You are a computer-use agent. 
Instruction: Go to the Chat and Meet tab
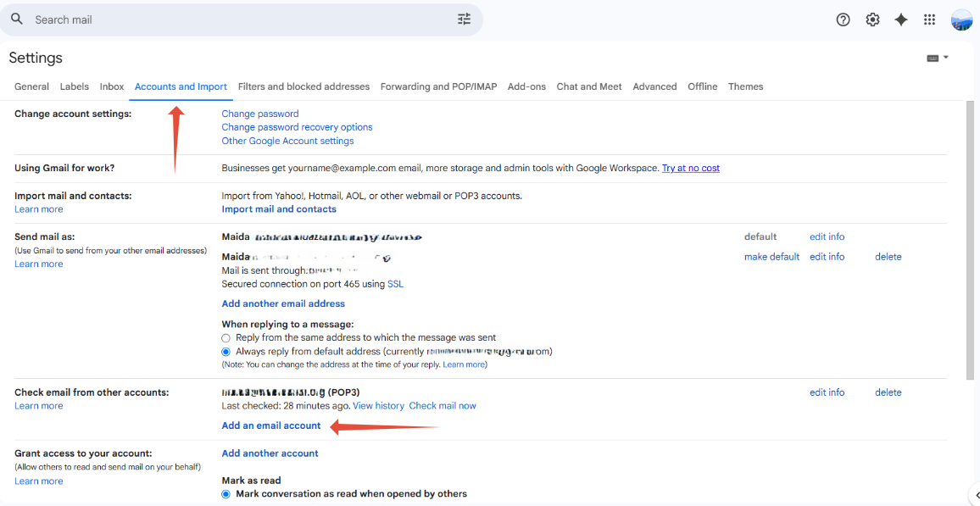click(x=589, y=86)
